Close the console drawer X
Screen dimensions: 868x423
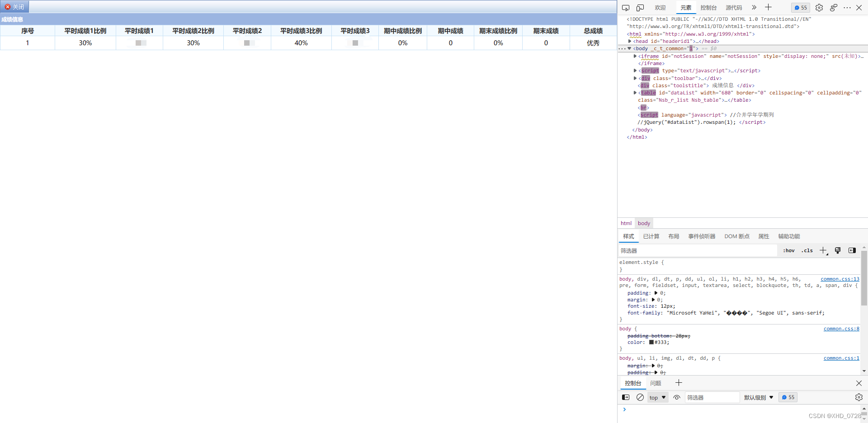pos(859,383)
